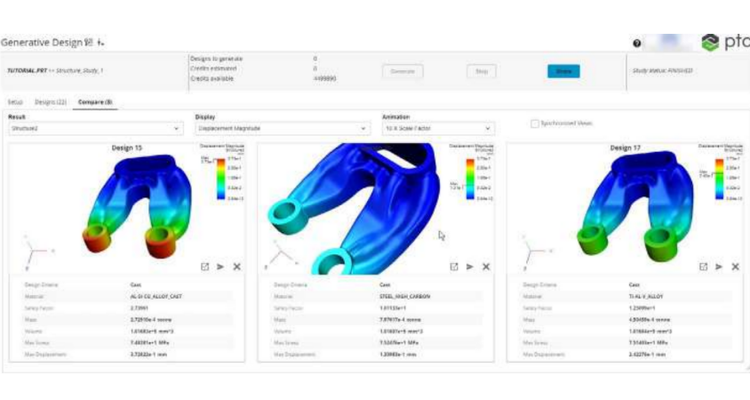Close the Design 17 comparison card
This screenshot has width=750, height=400.
click(735, 267)
